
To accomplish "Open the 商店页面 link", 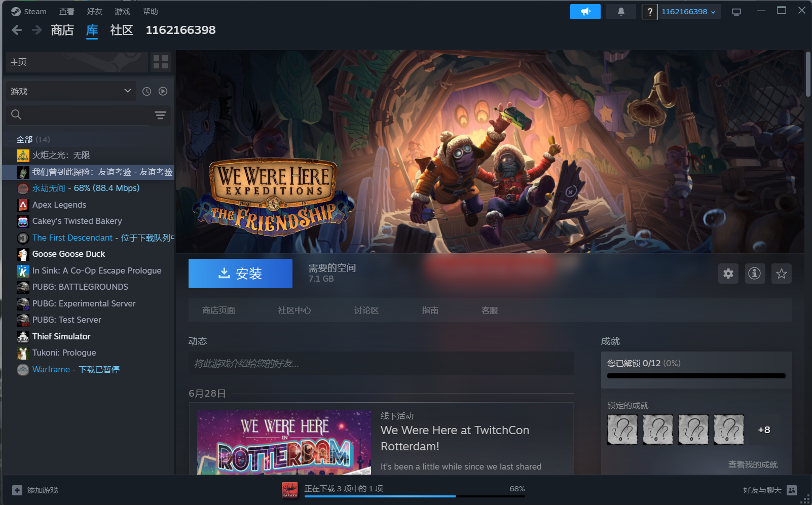I will (x=218, y=310).
